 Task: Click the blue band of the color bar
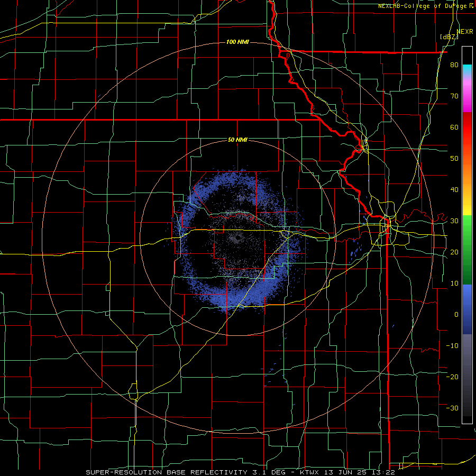467,309
